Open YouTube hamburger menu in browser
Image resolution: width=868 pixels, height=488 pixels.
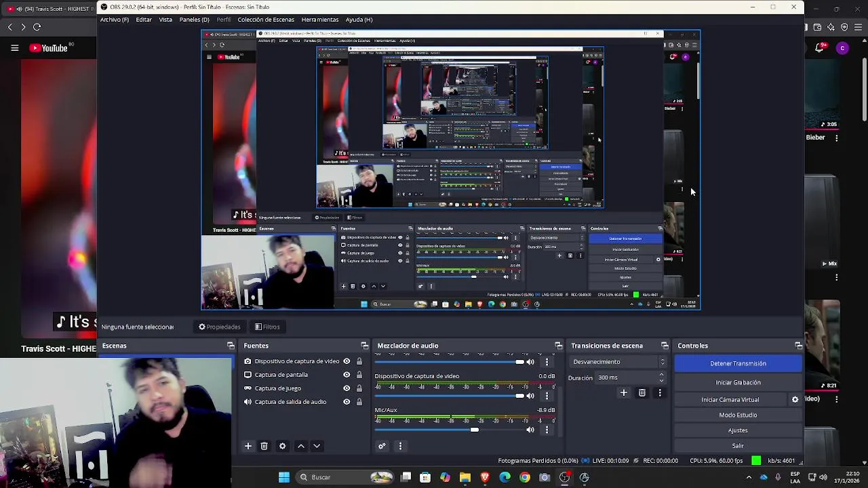pyautogui.click(x=14, y=48)
